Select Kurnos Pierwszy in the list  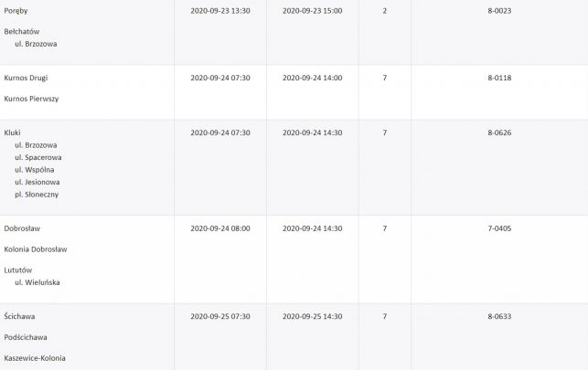[x=30, y=99]
